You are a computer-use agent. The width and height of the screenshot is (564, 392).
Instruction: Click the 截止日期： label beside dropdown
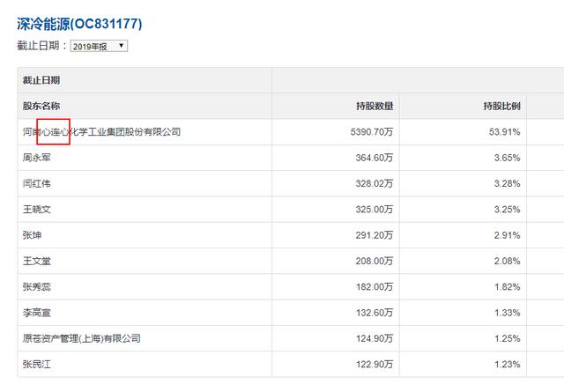point(41,46)
